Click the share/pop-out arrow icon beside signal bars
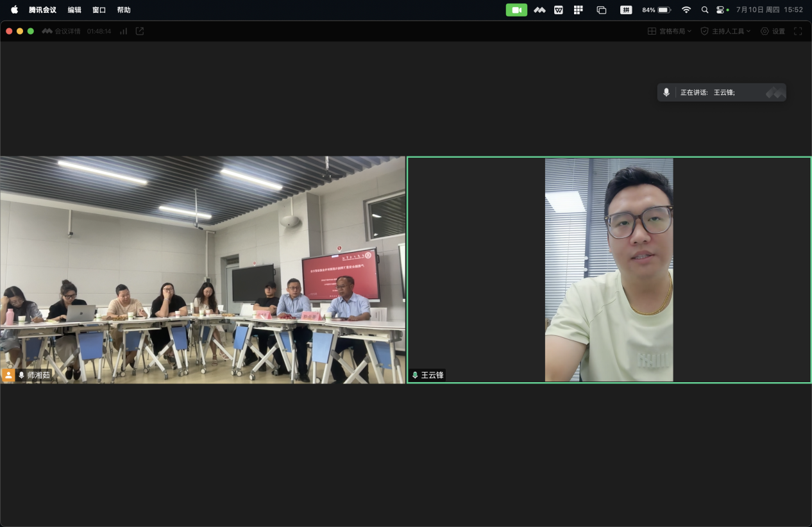 coord(140,31)
